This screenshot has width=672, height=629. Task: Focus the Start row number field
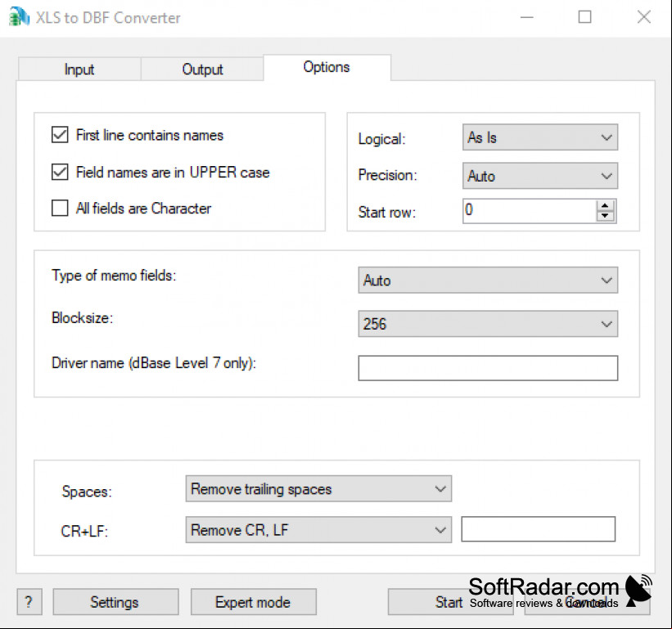click(x=530, y=210)
